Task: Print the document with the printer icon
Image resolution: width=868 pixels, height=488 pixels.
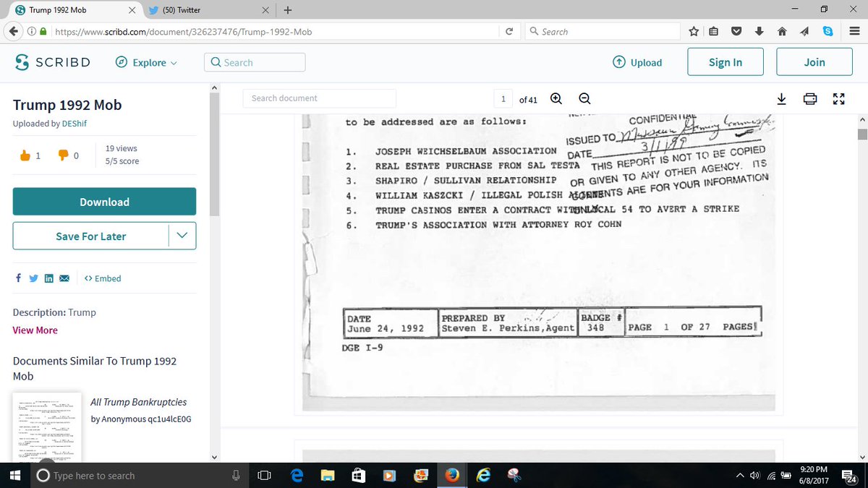Action: pyautogui.click(x=810, y=99)
